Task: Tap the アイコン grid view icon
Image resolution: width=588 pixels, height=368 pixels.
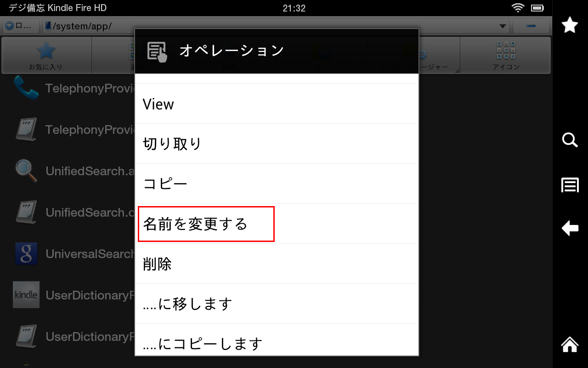Action: pos(506,55)
